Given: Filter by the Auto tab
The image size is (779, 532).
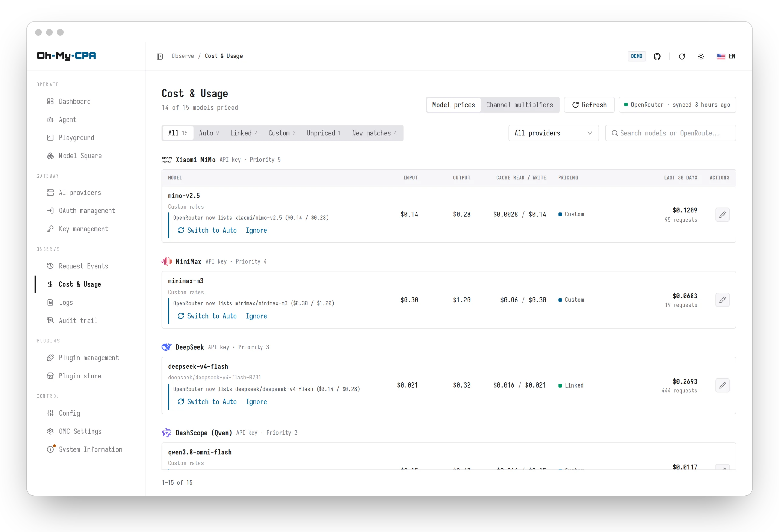Looking at the screenshot, I should pyautogui.click(x=209, y=133).
